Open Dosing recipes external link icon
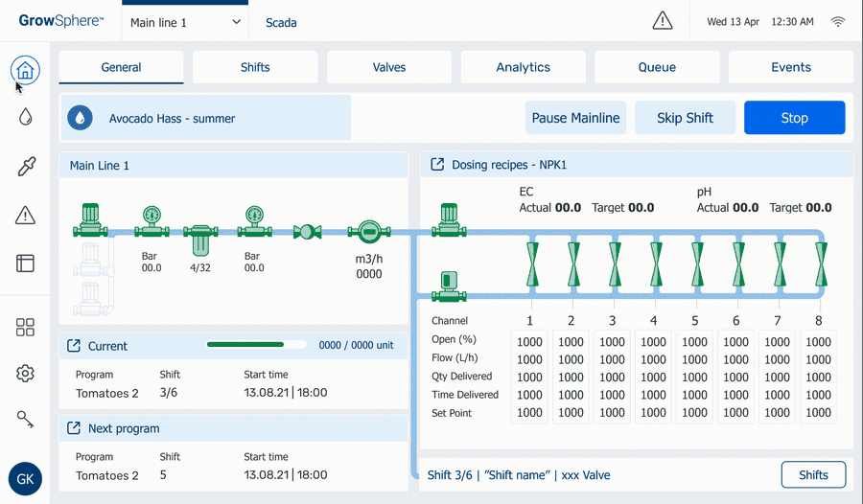The width and height of the screenshot is (863, 504). point(437,165)
